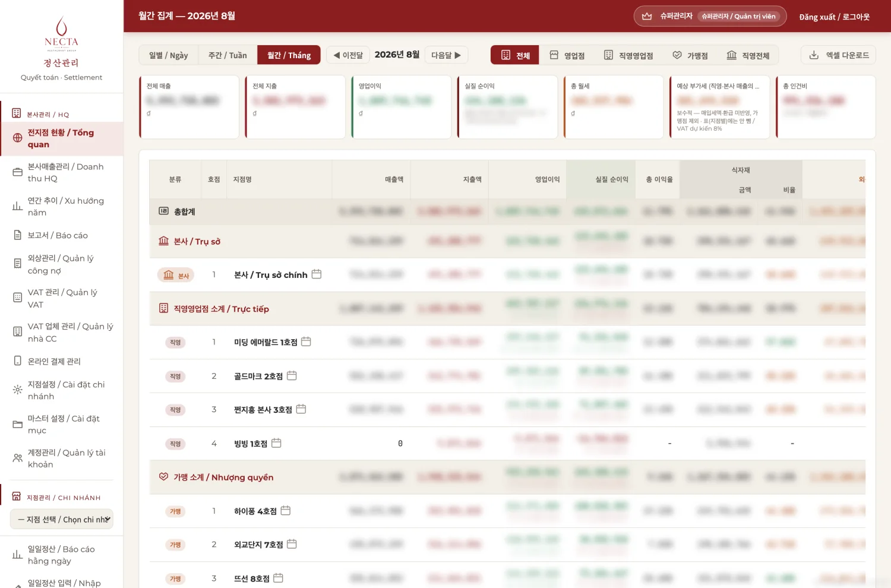Open 본사매출관리 / Doanh thu HQ icon
This screenshot has width=891, height=588.
click(x=18, y=172)
